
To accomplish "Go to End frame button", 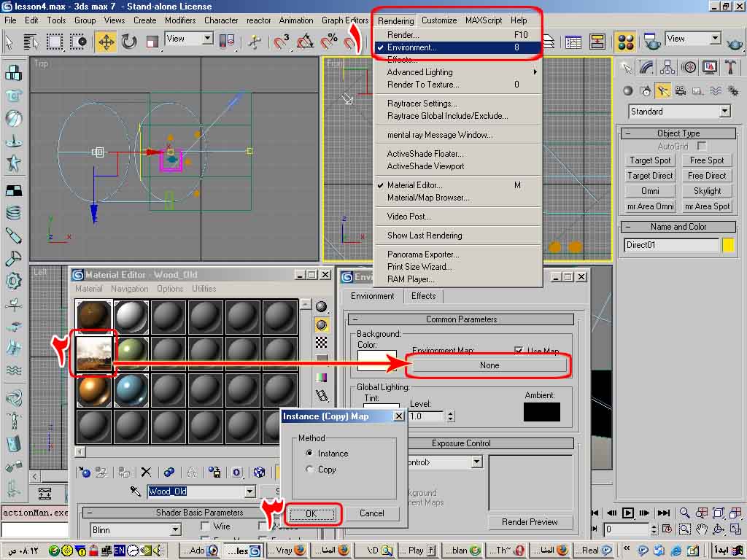I will click(x=663, y=513).
